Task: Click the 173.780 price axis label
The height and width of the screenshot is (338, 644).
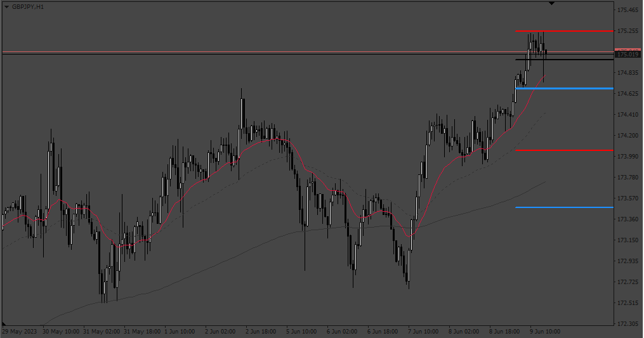Action: 628,178
